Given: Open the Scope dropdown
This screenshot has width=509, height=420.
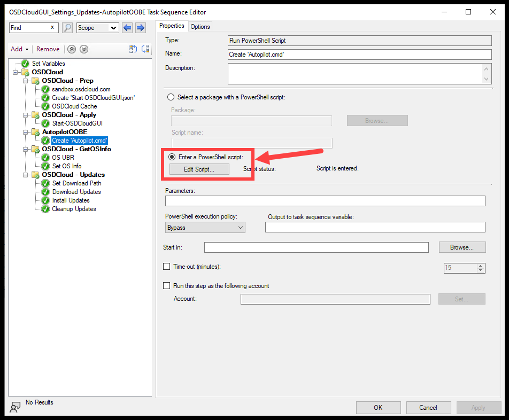Looking at the screenshot, I should coord(112,27).
